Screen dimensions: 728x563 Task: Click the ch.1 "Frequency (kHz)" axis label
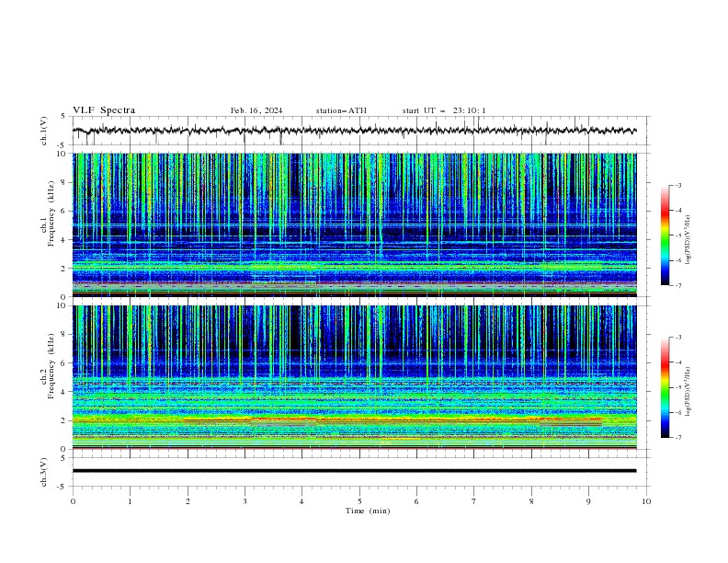pos(51,214)
